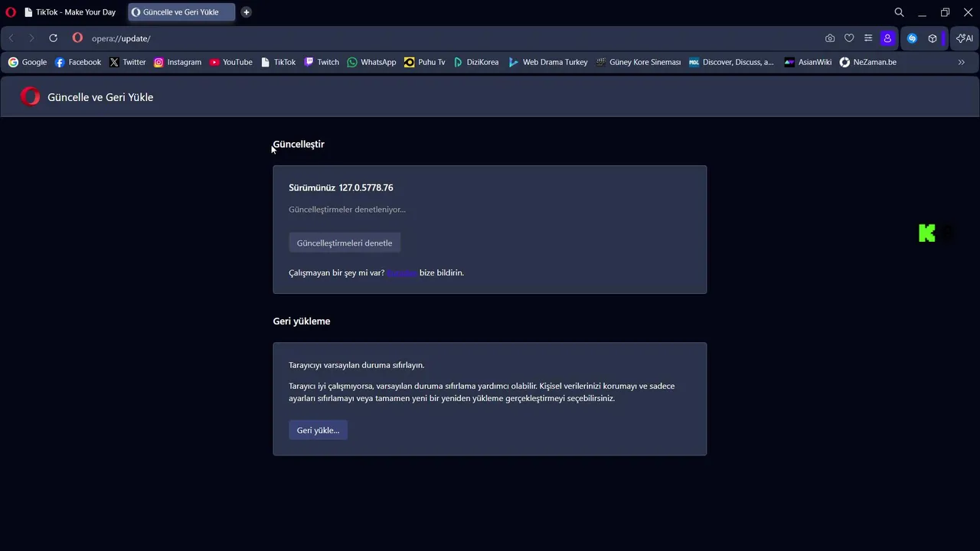Open the Puhu Tv bookmark
This screenshot has height=551, width=980.
pyautogui.click(x=425, y=62)
